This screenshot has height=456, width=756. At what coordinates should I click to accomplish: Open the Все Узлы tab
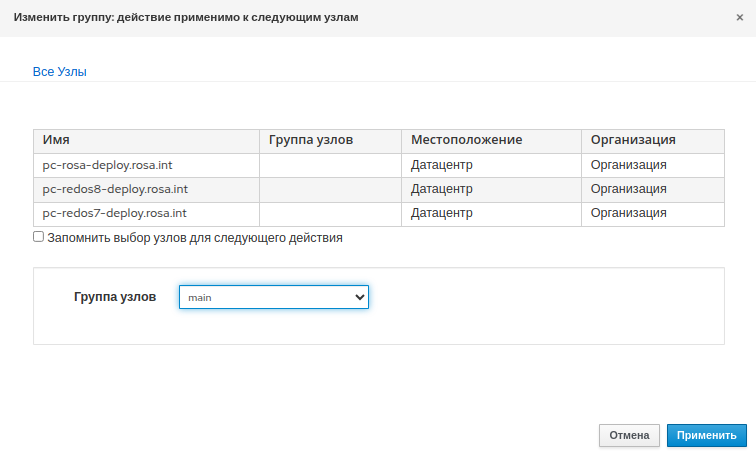(60, 72)
